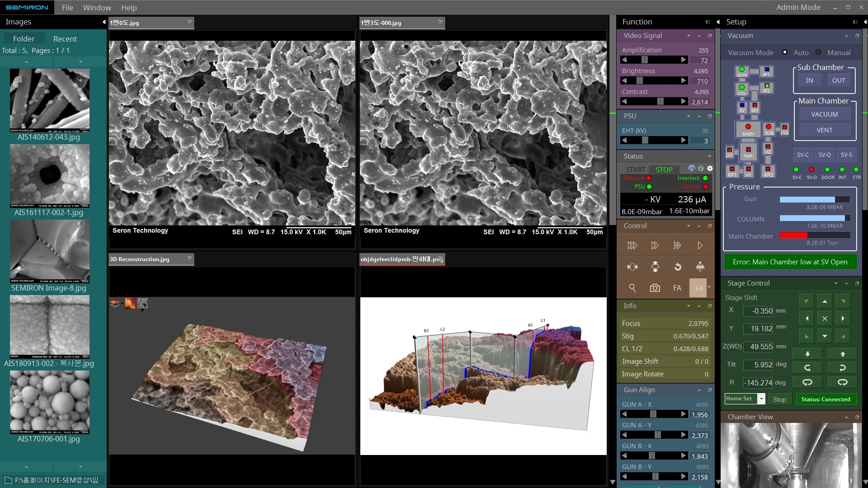Select Manual vacuum mode radio button

(x=818, y=52)
